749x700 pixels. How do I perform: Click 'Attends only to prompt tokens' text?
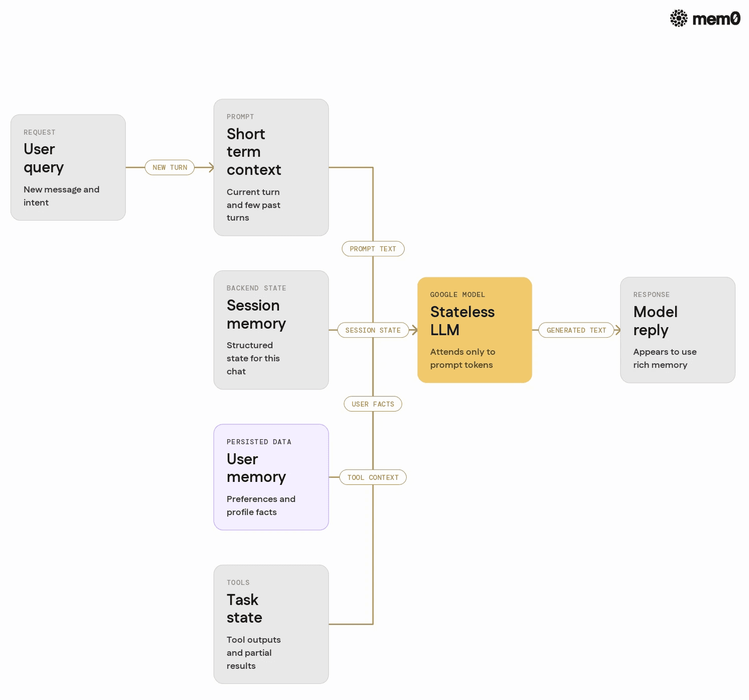pos(462,358)
